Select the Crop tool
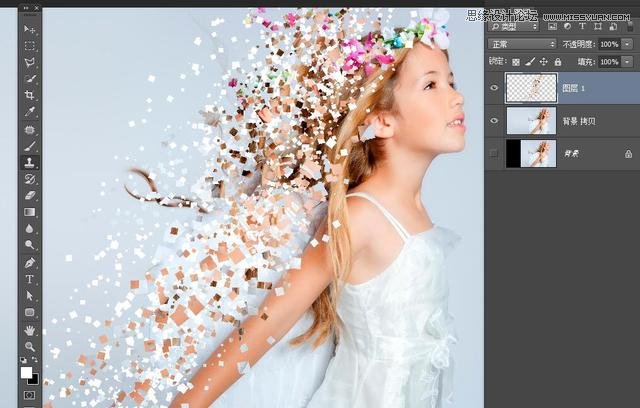640x408 pixels. coord(29,95)
